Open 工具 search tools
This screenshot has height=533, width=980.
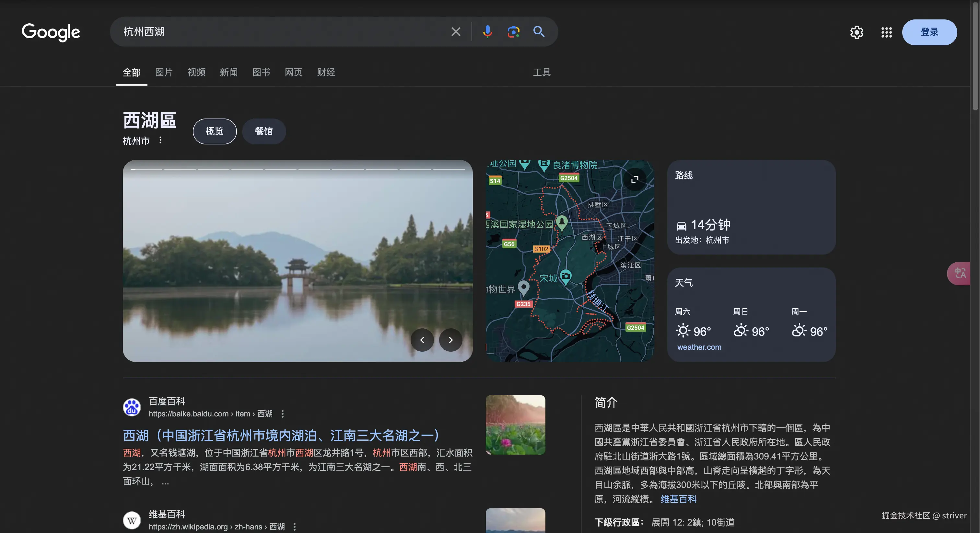(542, 72)
